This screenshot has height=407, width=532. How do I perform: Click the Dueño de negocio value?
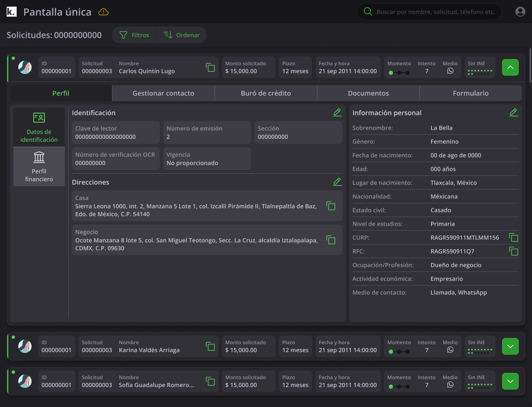point(456,265)
